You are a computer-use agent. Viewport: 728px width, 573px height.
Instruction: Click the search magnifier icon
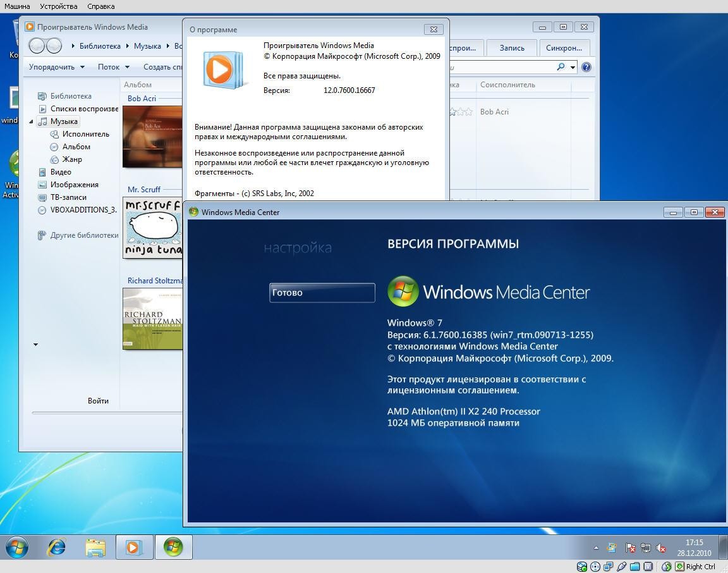561,67
